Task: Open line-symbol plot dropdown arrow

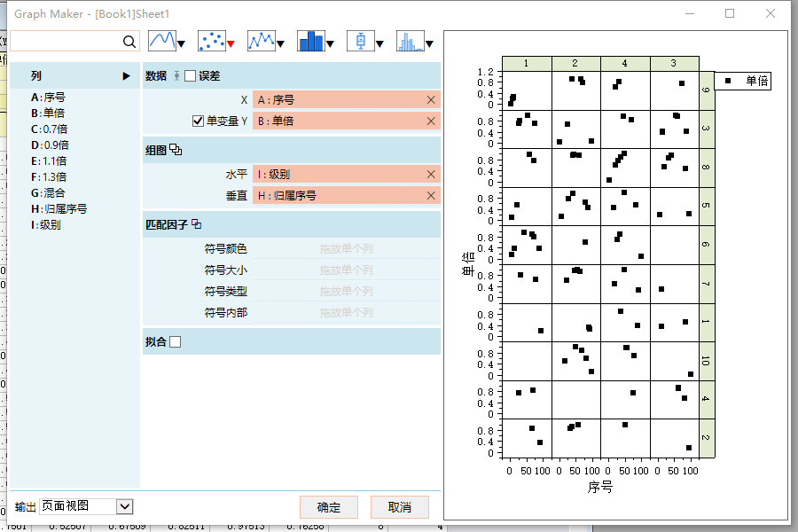Action: (280, 44)
